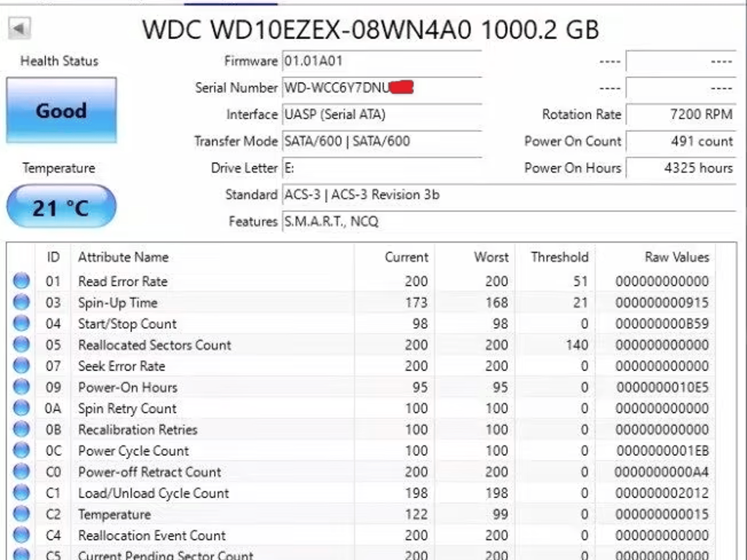The image size is (747, 560).
Task: Click the 21 °C temperature indicator
Action: (61, 207)
